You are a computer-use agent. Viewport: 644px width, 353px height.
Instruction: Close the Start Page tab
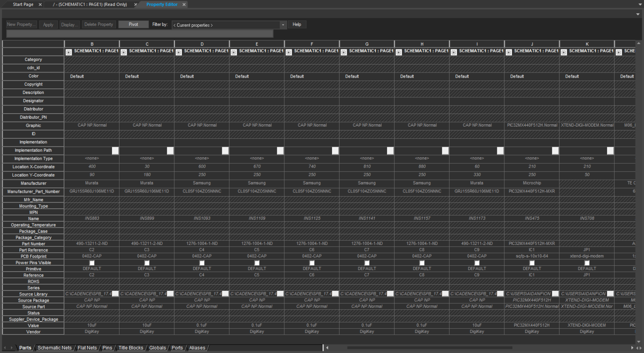tap(40, 5)
